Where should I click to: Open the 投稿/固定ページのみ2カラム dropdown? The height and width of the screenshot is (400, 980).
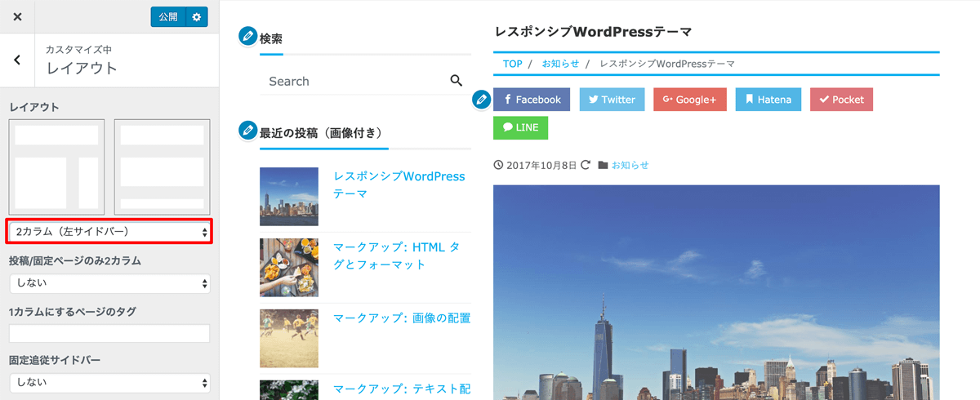click(x=109, y=283)
